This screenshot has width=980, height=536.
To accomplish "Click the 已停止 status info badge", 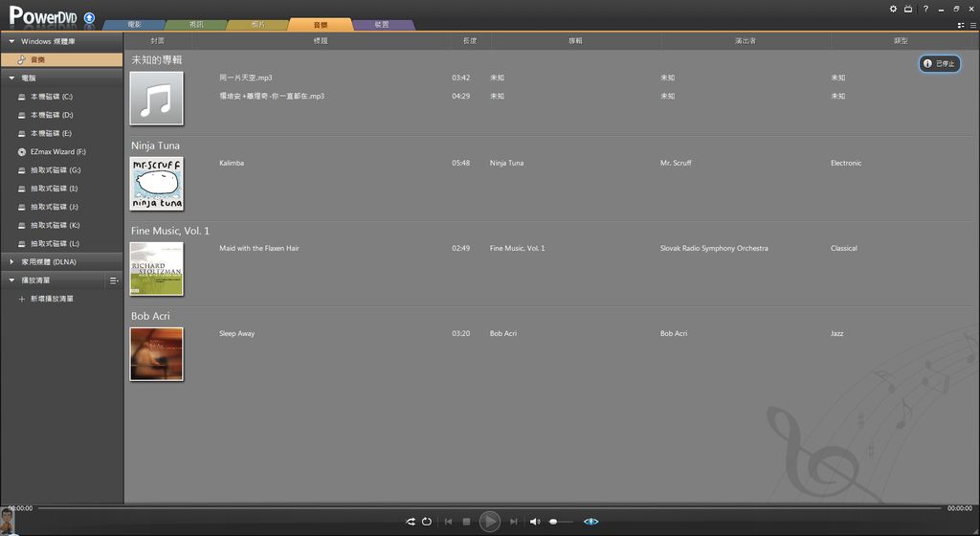I will click(x=940, y=64).
